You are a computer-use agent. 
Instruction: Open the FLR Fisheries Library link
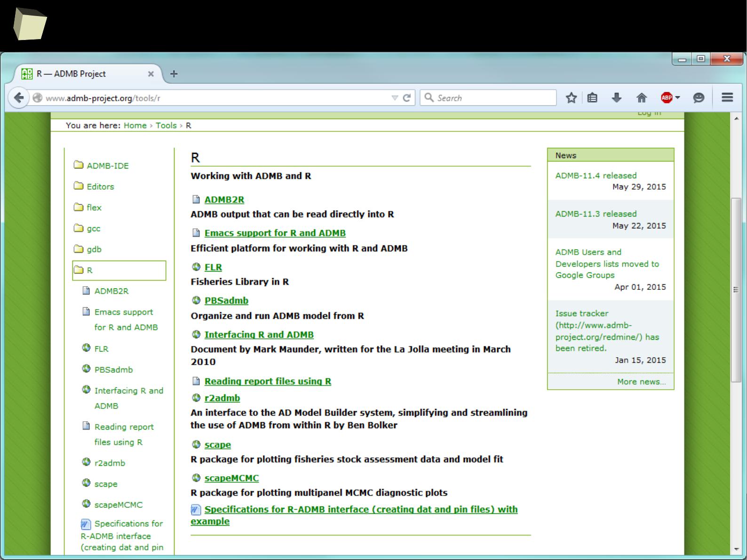pos(213,267)
